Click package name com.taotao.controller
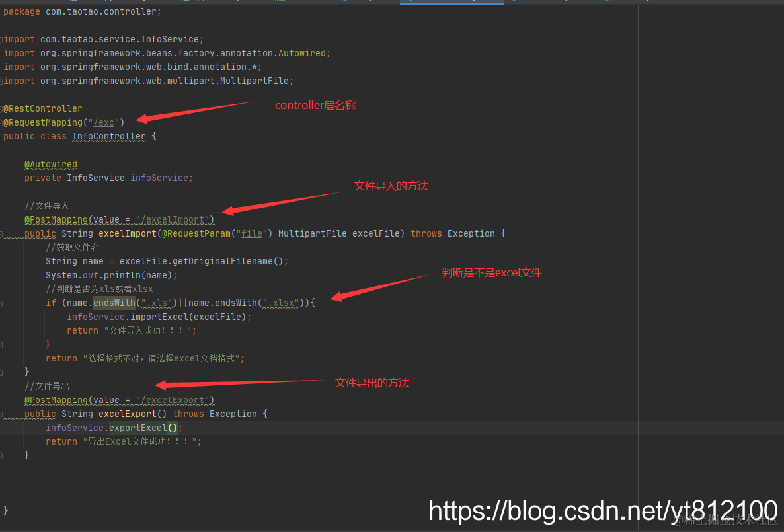784x532 pixels. pos(101,11)
